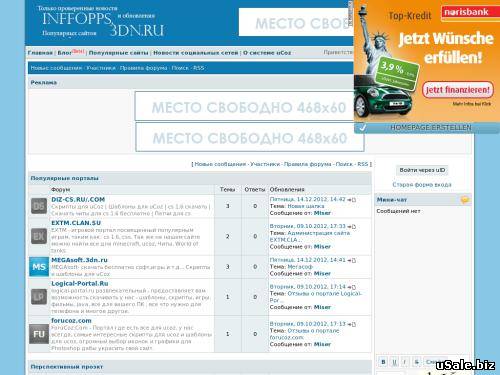This screenshot has width=500, height=375.
Task: Click the FU icon of forucoz.com forum
Action: (39, 334)
